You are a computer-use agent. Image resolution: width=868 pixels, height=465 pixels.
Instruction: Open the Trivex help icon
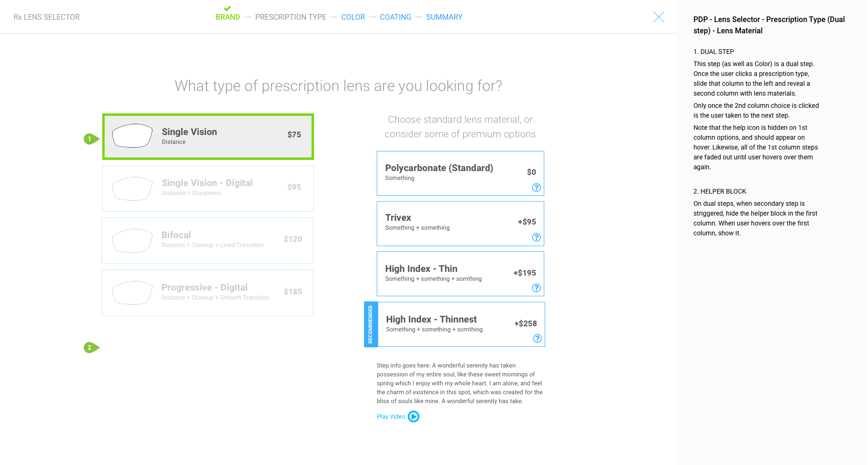(536, 237)
